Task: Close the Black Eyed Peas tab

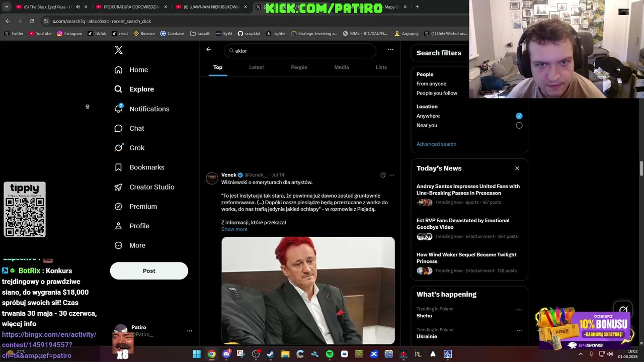Action: (x=86, y=7)
